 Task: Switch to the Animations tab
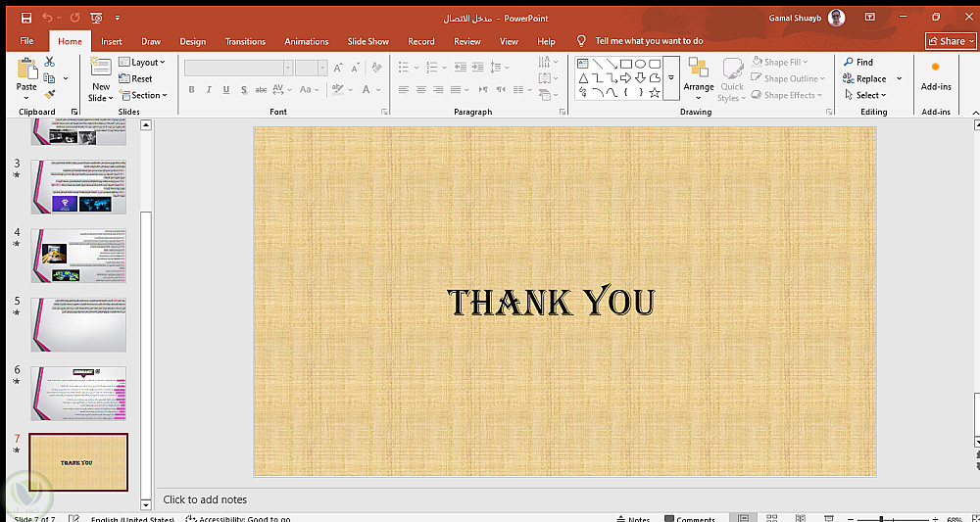pyautogui.click(x=306, y=41)
